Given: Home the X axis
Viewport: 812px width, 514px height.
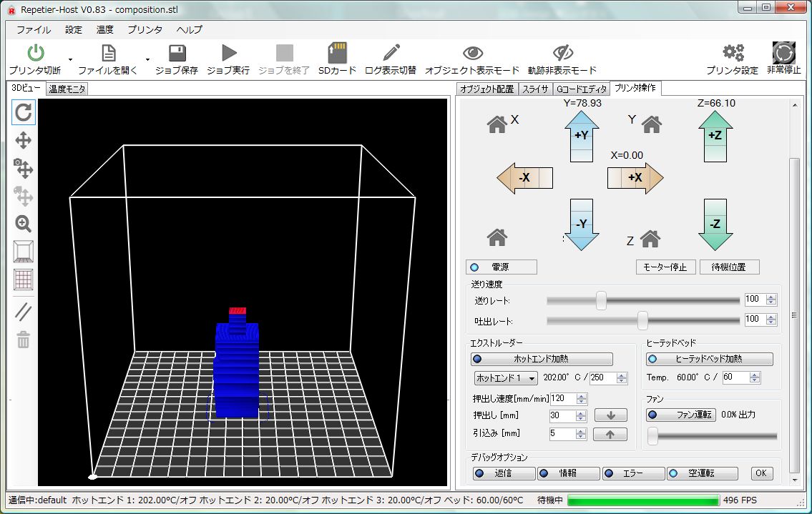Looking at the screenshot, I should (x=497, y=124).
